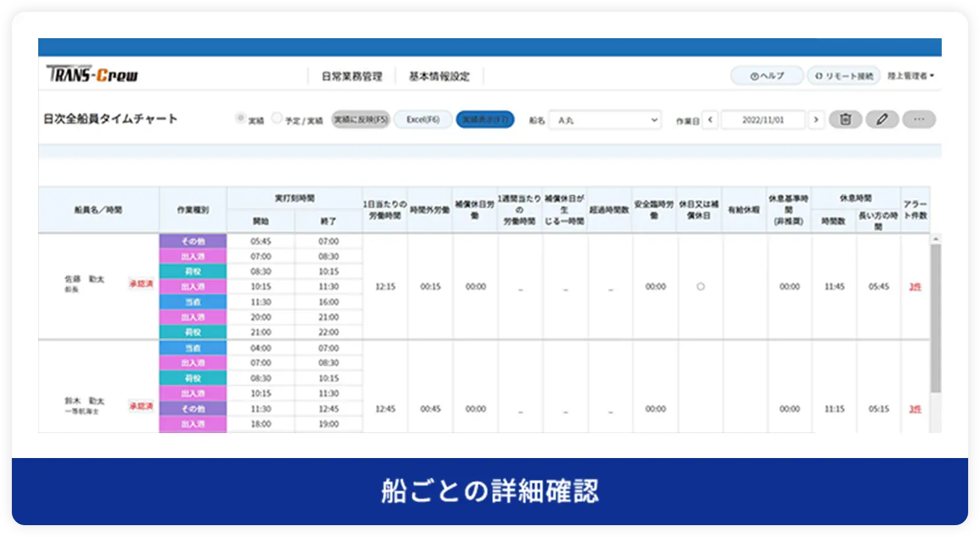Click 佐藤's 荷役 cell starting 08:30

[193, 271]
